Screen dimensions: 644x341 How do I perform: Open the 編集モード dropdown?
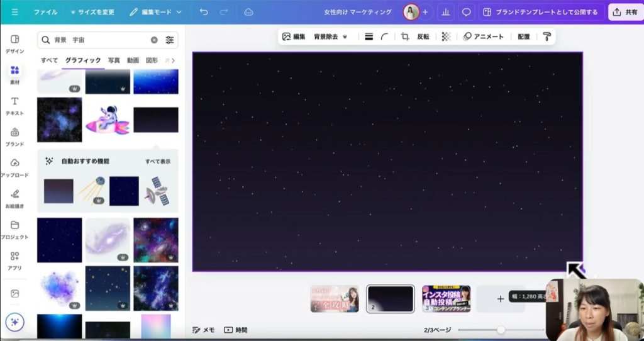point(155,12)
